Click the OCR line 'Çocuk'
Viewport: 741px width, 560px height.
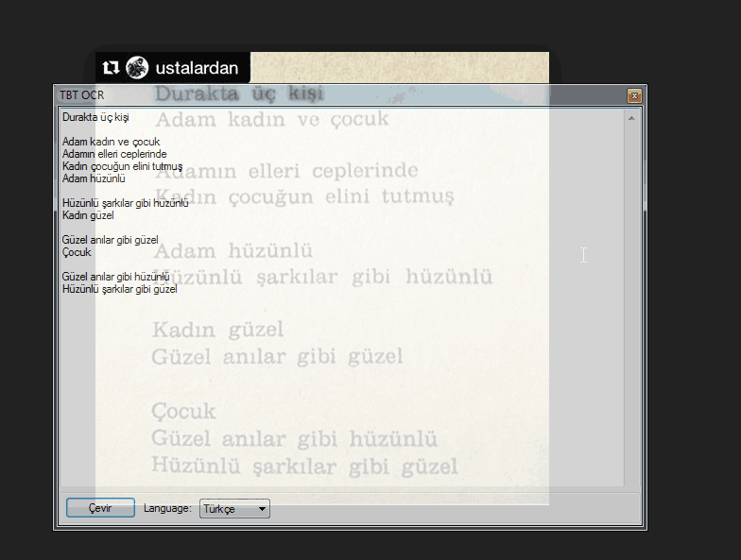click(x=77, y=252)
